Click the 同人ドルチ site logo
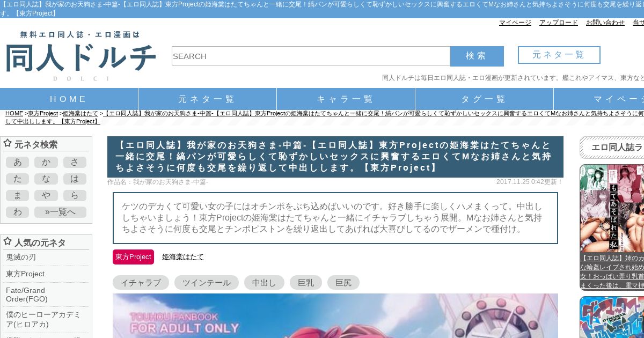 (x=80, y=56)
